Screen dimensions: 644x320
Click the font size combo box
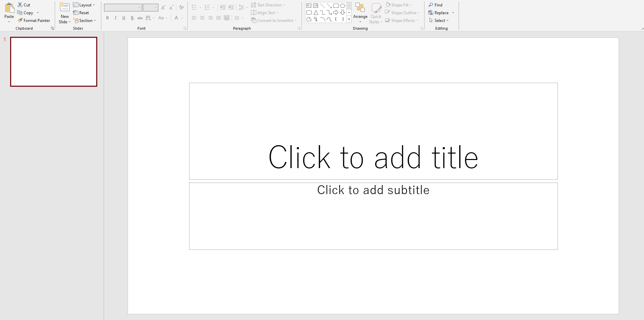point(151,7)
